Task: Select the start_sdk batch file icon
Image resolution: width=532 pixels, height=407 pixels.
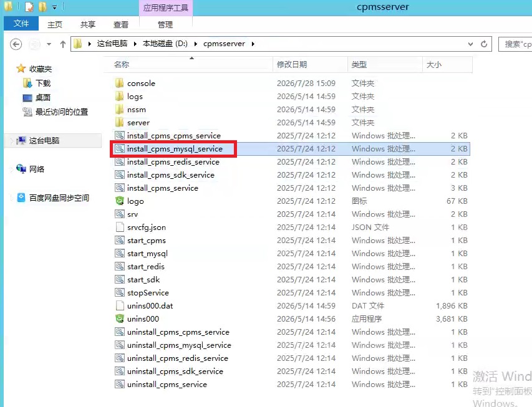Action: point(119,279)
